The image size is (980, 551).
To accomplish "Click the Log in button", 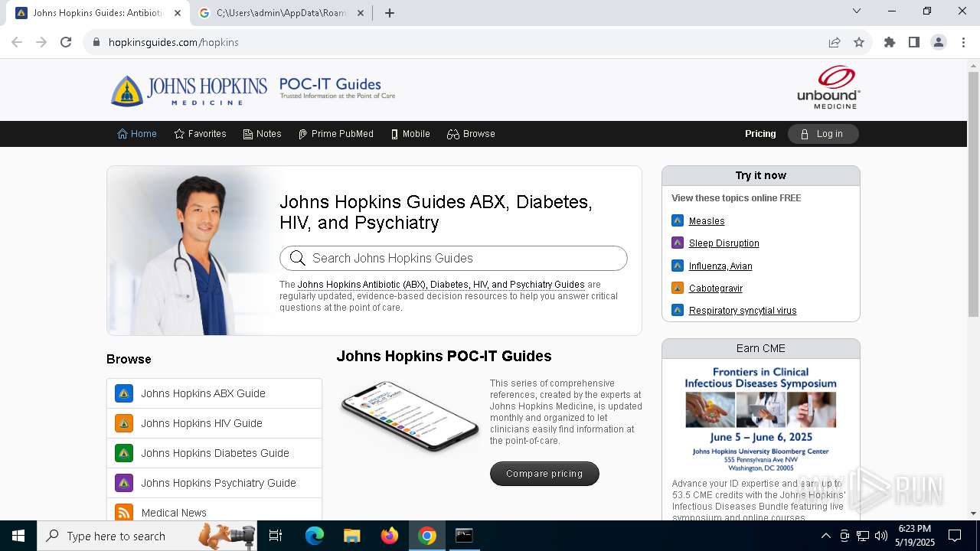I will (x=823, y=134).
